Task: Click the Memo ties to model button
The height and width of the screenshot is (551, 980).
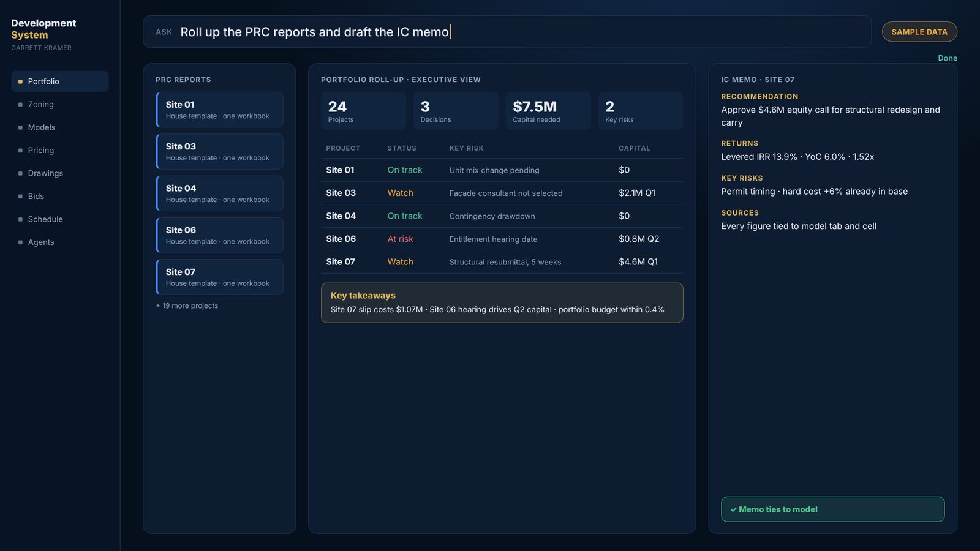Action: click(832, 509)
